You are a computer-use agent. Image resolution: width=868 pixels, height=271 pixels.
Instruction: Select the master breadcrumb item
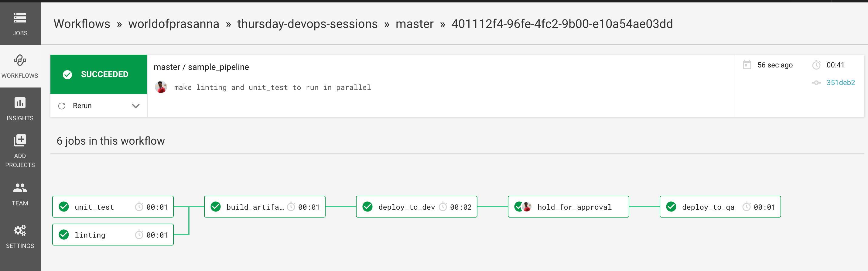tap(415, 24)
